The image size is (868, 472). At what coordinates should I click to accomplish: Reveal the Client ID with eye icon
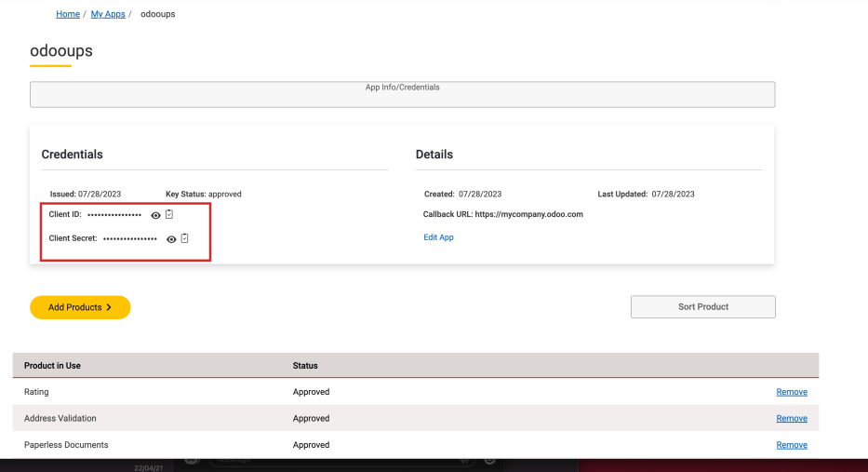click(x=156, y=215)
